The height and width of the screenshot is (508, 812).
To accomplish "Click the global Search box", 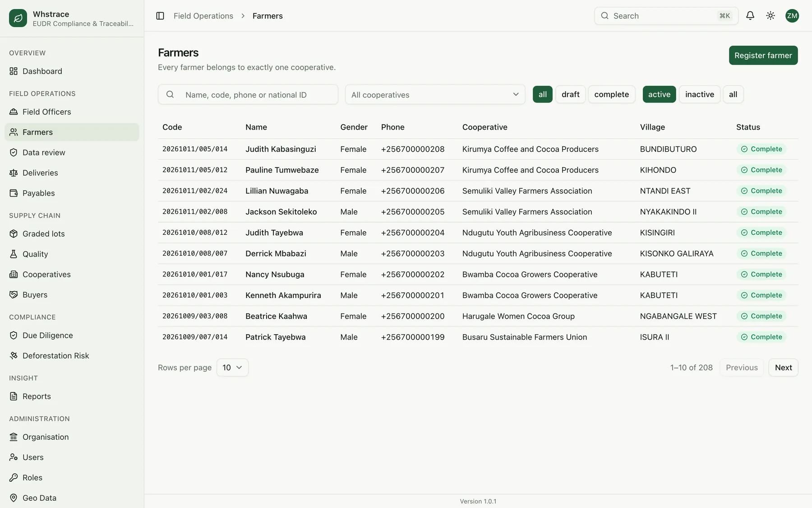I will tap(666, 16).
